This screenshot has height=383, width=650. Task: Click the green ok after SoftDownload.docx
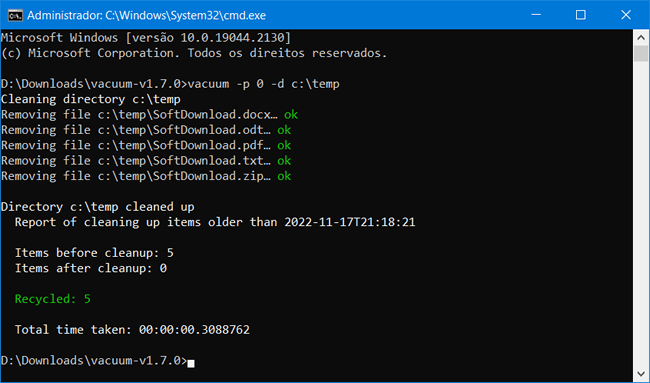click(x=291, y=114)
